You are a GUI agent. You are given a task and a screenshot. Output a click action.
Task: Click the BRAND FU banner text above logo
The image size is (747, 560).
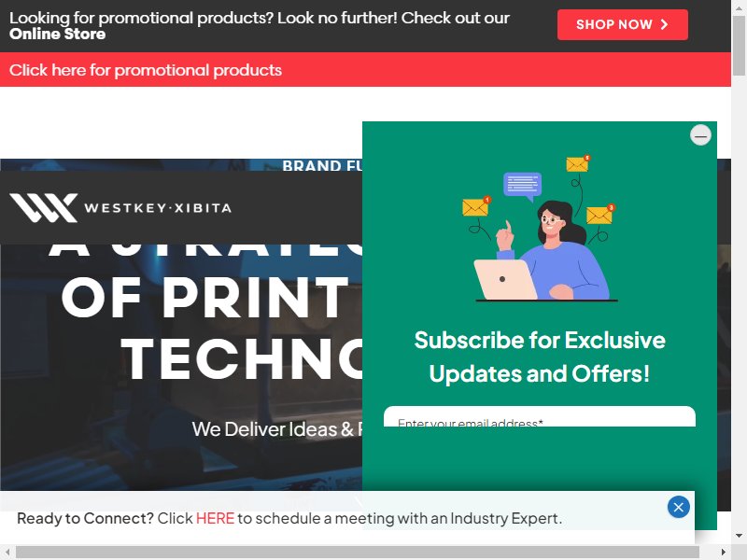(322, 165)
